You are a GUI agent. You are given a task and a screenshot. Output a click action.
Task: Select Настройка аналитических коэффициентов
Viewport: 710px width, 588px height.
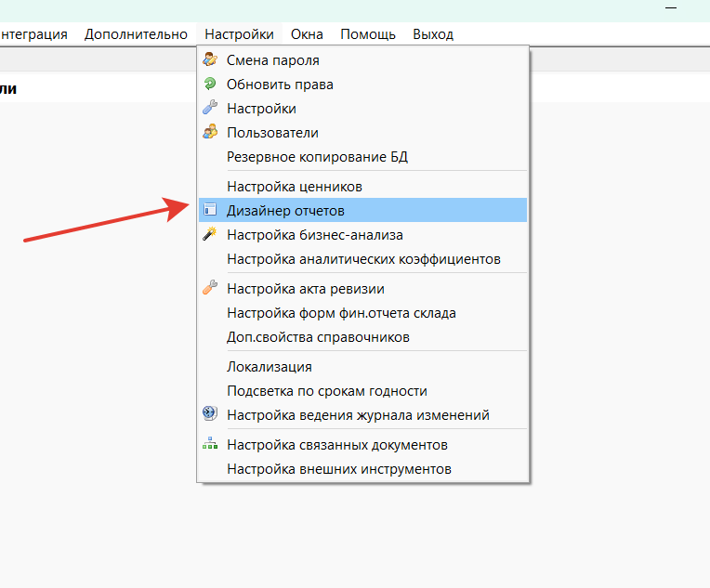pos(363,259)
